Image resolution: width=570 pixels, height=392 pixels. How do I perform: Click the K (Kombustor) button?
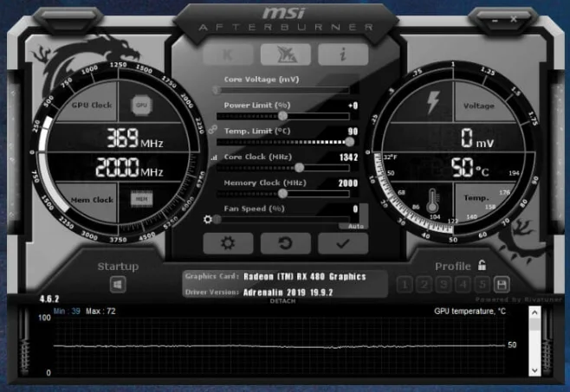[x=228, y=55]
